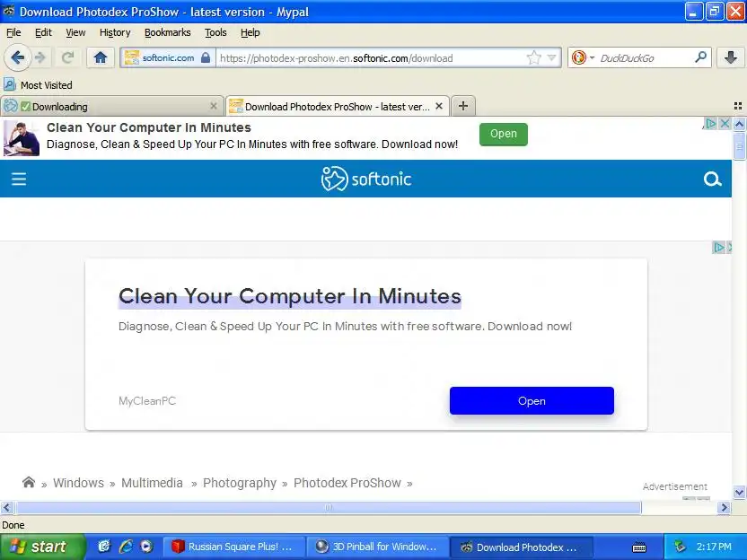Click the 2:17 PM clock
The height and width of the screenshot is (560, 747).
(x=714, y=547)
